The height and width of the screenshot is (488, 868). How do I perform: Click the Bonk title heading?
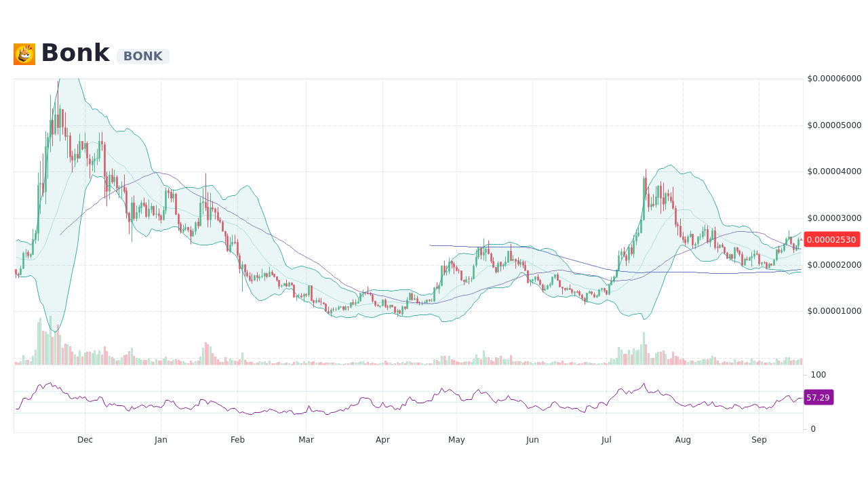click(75, 53)
